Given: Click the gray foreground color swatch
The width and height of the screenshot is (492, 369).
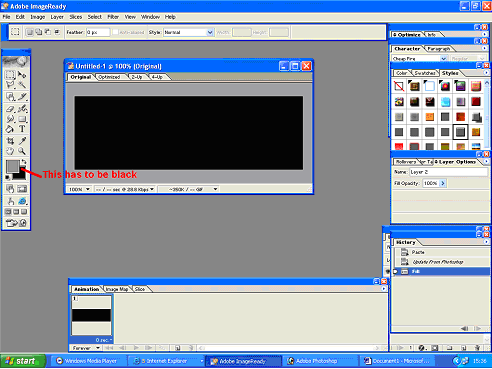Looking at the screenshot, I should (x=12, y=166).
